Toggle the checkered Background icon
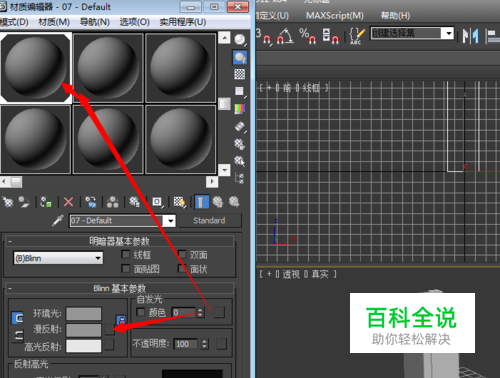The height and width of the screenshot is (378, 500). (x=240, y=74)
